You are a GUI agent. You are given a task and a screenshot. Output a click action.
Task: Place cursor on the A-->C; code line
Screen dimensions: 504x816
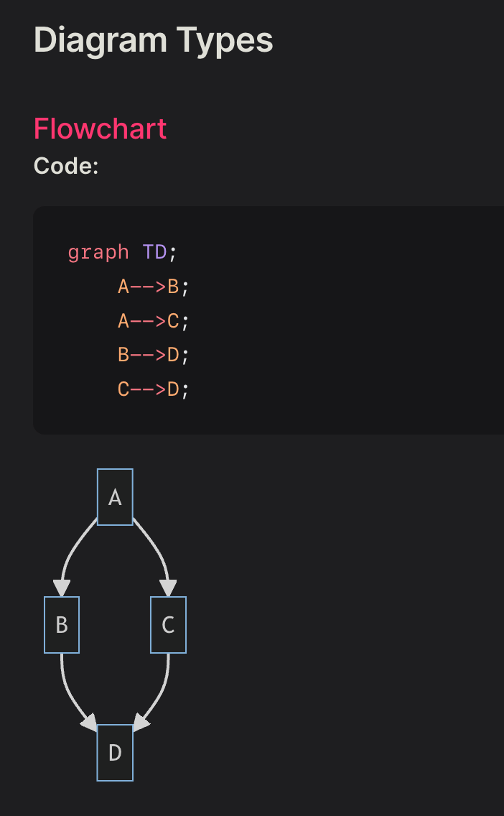152,321
